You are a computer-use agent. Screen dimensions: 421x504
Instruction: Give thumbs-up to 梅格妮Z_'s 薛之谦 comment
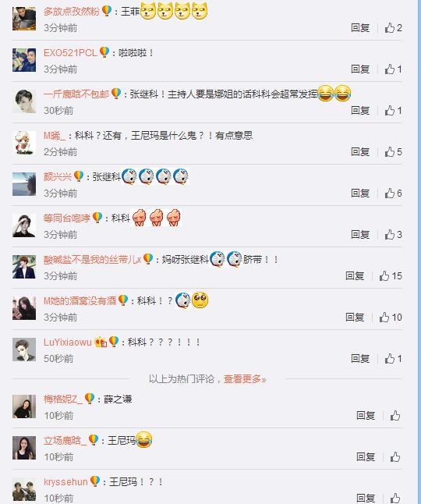395,416
